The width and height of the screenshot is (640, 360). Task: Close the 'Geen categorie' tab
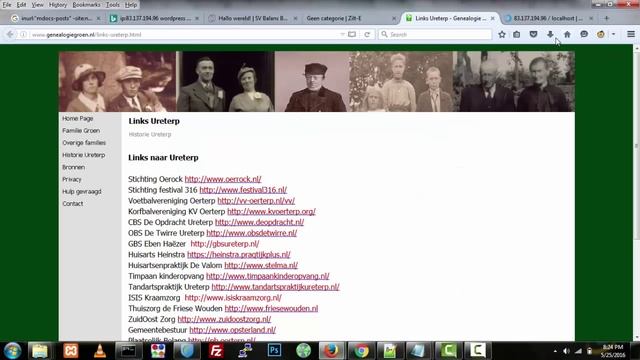tap(394, 18)
